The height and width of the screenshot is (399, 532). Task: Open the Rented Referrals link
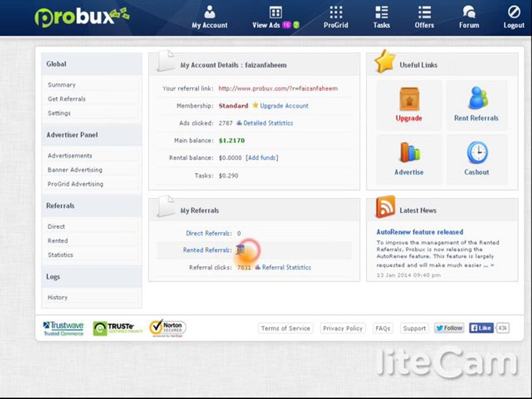pyautogui.click(x=207, y=250)
